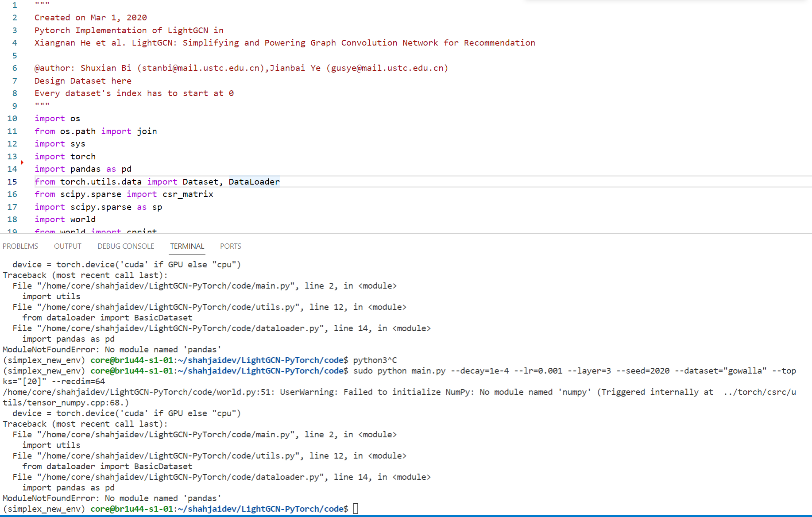Click the terminal input cursor at the prompt
Image resolution: width=812 pixels, height=517 pixels.
coord(356,508)
